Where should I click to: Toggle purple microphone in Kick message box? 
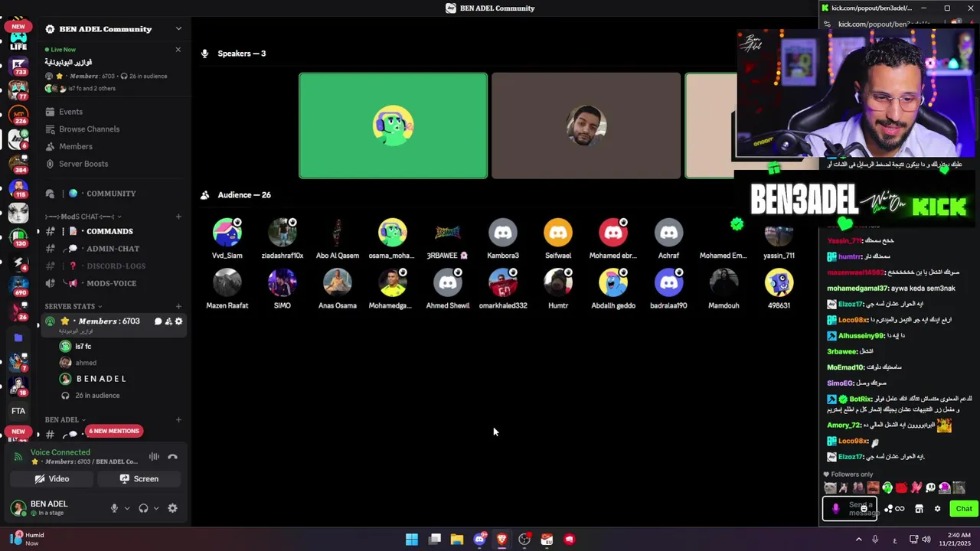[x=835, y=508]
